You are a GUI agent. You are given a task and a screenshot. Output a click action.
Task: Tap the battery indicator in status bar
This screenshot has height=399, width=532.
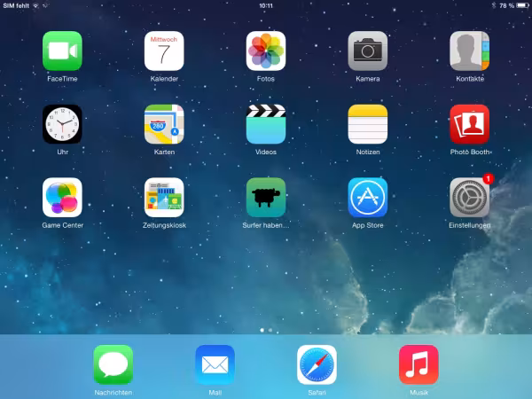click(x=522, y=5)
